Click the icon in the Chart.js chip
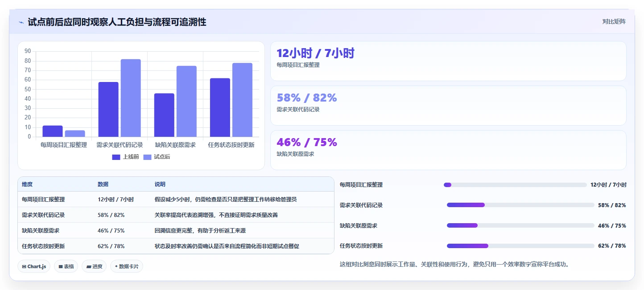 click(x=24, y=267)
